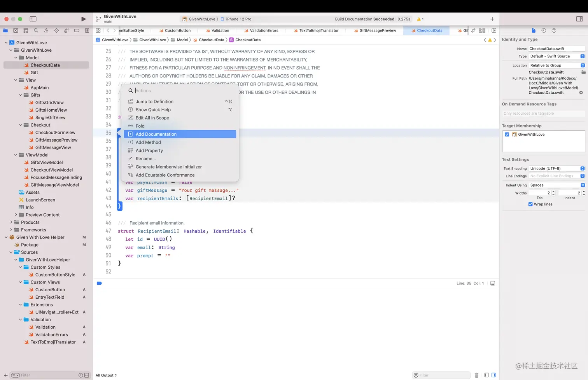
Task: Open the symbol navigator
Action: coord(26,30)
